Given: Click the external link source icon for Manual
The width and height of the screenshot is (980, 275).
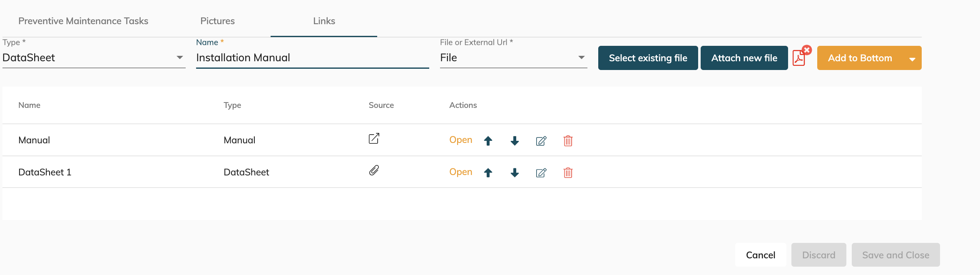Looking at the screenshot, I should (374, 139).
